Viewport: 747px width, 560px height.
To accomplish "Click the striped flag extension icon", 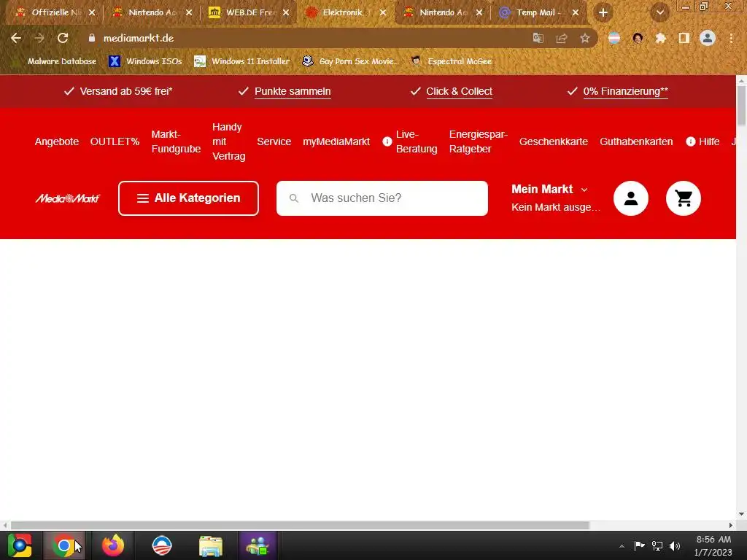I will coord(614,38).
